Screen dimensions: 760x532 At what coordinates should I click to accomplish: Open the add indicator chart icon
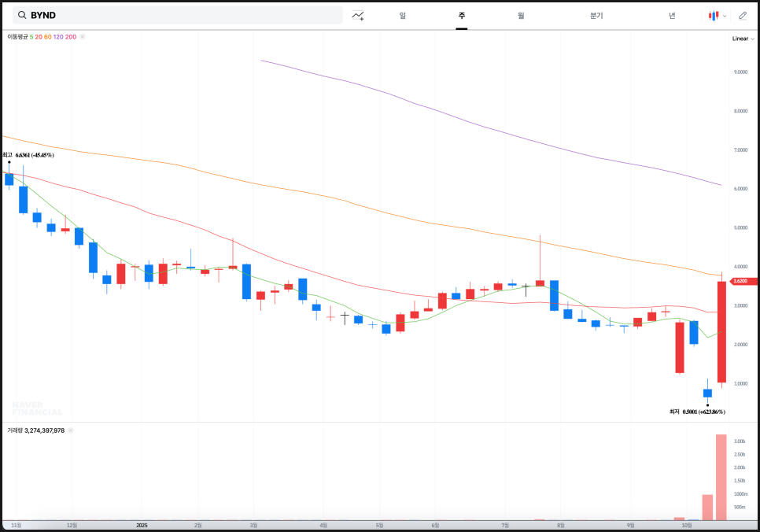click(358, 16)
